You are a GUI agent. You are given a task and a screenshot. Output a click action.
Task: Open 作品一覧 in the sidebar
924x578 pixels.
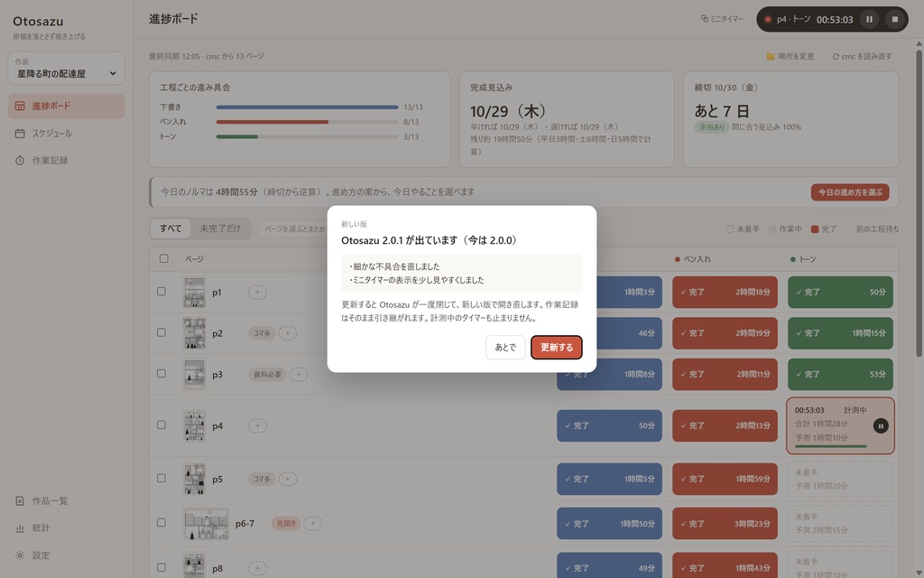66,500
